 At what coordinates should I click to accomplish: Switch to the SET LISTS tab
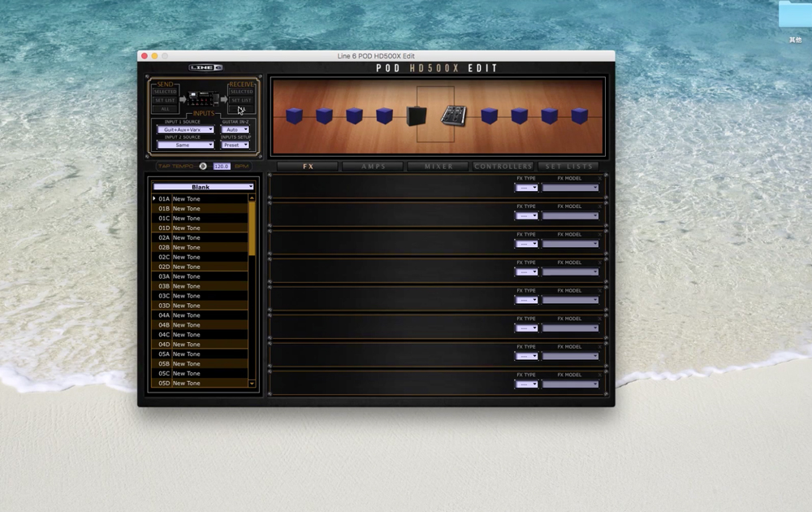tap(568, 167)
